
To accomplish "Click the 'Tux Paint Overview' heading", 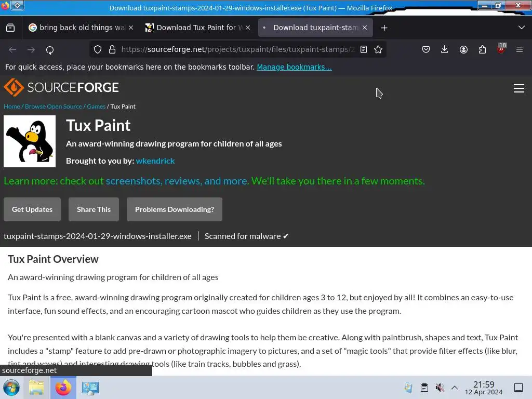I will click(53, 259).
